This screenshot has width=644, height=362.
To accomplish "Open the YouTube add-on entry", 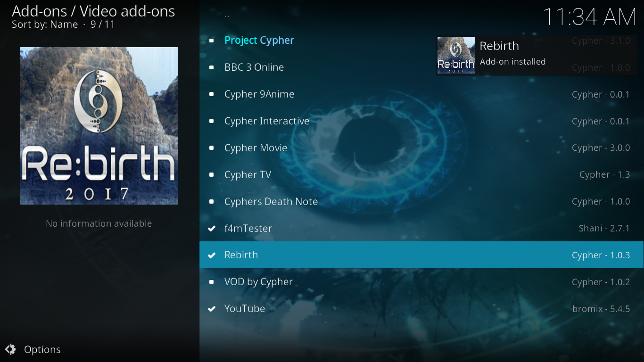I will 421,309.
